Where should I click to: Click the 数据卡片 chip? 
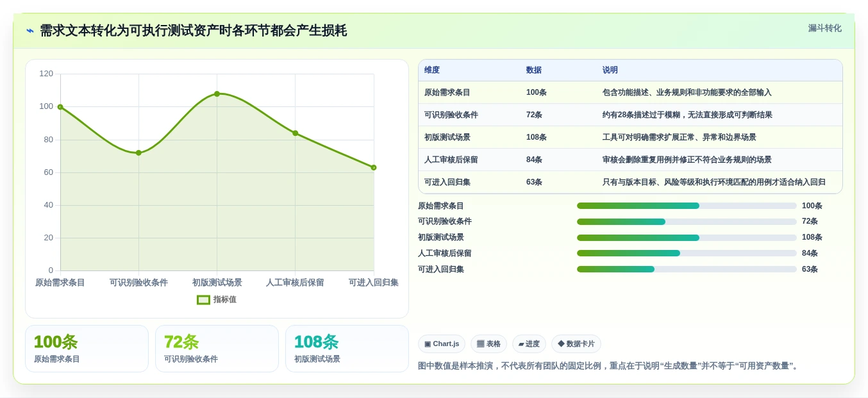click(576, 344)
